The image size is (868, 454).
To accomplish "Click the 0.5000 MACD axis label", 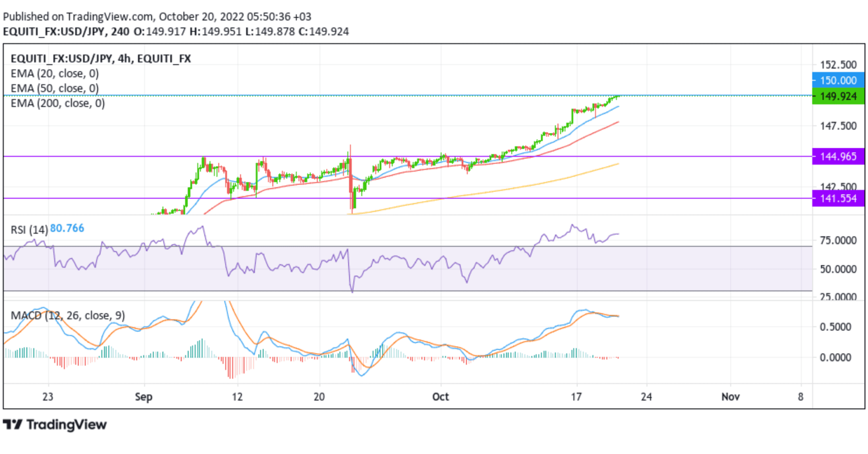I will (835, 327).
